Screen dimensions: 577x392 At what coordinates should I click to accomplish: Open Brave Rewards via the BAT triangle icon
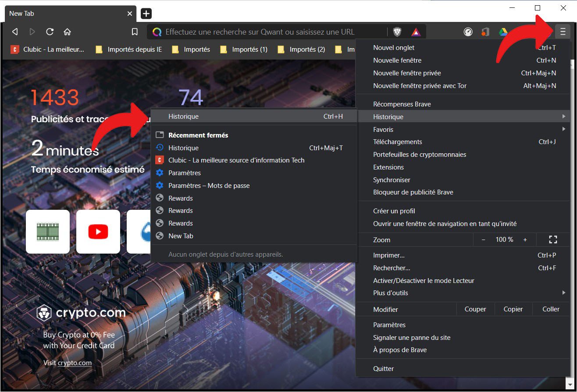click(415, 32)
